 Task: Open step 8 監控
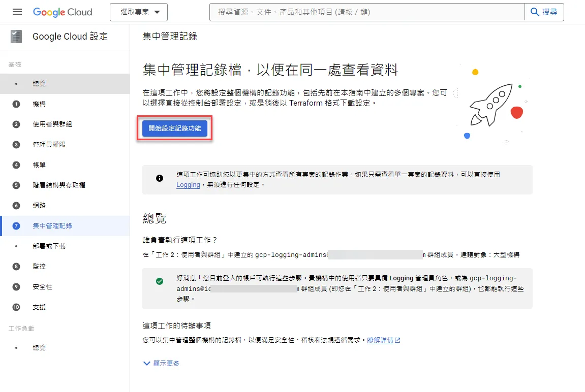pos(65,267)
